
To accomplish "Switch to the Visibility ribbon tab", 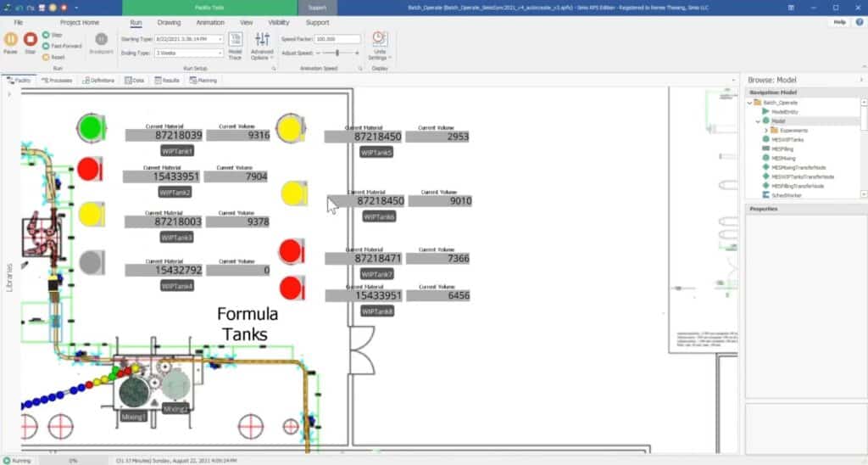I will tap(278, 23).
